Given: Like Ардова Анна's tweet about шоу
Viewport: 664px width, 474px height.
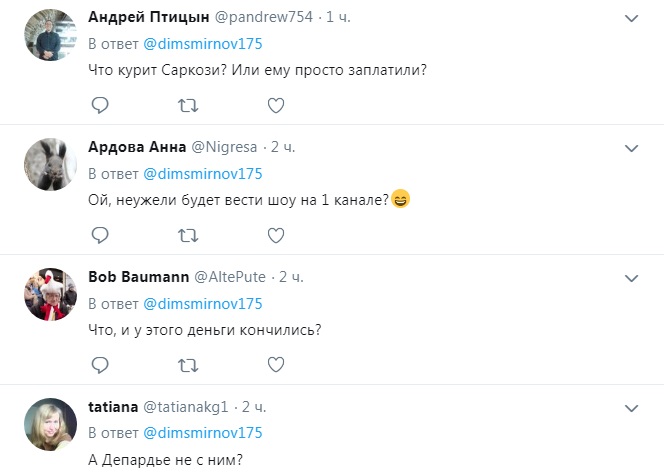Looking at the screenshot, I should pyautogui.click(x=276, y=235).
